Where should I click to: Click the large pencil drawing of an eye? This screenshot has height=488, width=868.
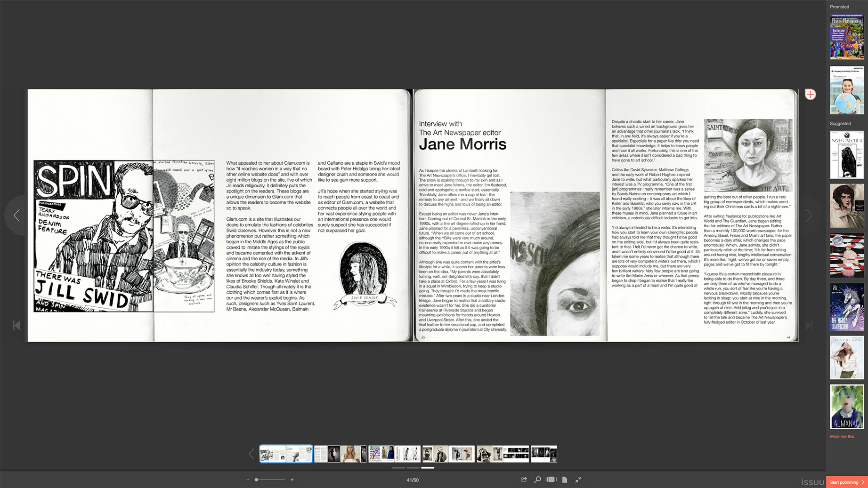click(x=555, y=264)
